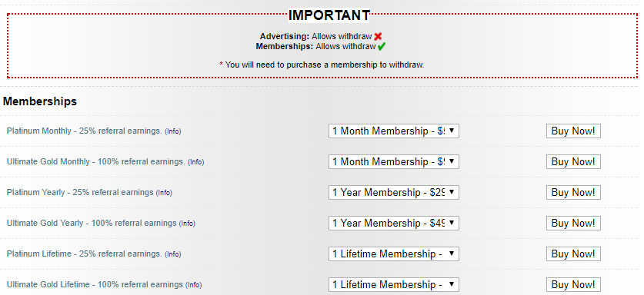View the Info link for Platinum Yearly
Screen dimensions: 644x295
coord(164,193)
